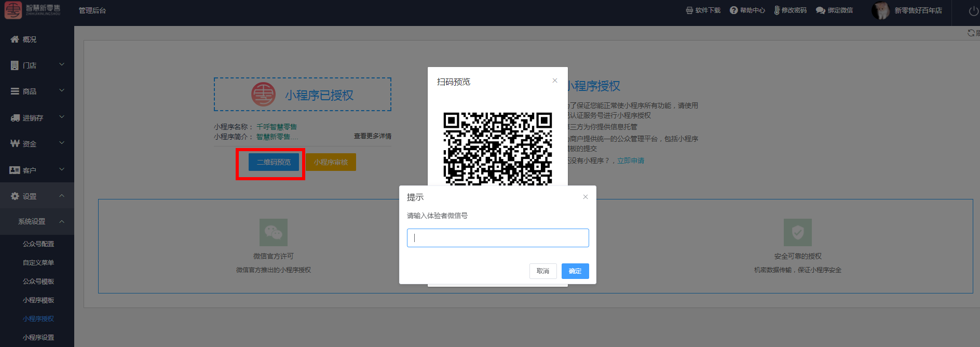980x347 pixels.
Task: Click the 客户 card icon
Action: click(15, 170)
